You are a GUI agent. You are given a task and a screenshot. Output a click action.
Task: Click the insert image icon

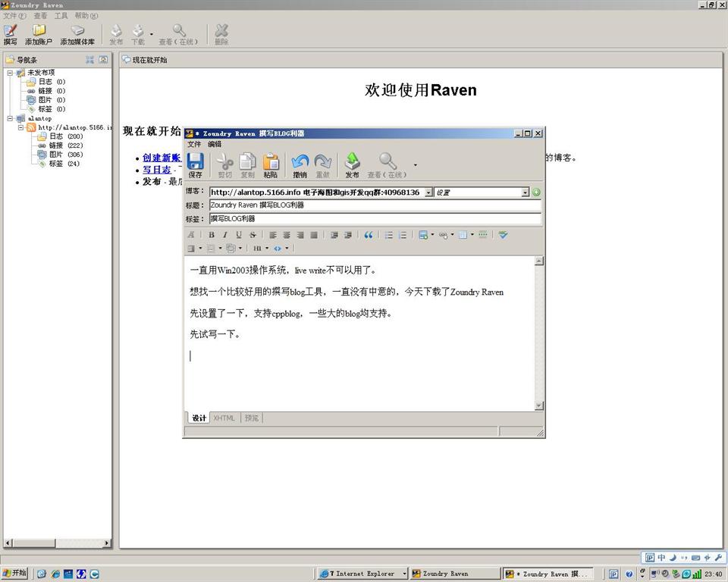pyautogui.click(x=423, y=235)
